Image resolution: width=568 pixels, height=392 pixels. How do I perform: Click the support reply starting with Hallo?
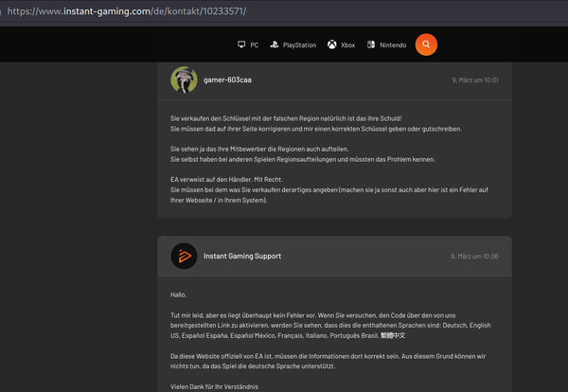[x=330, y=341]
